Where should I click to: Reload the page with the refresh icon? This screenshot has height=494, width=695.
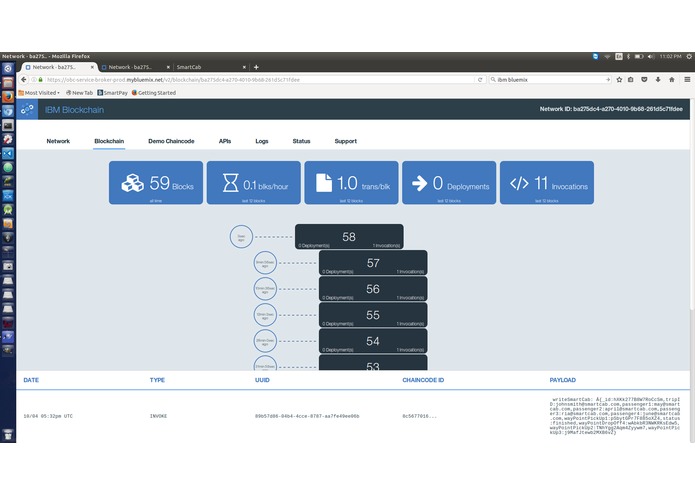tap(480, 80)
